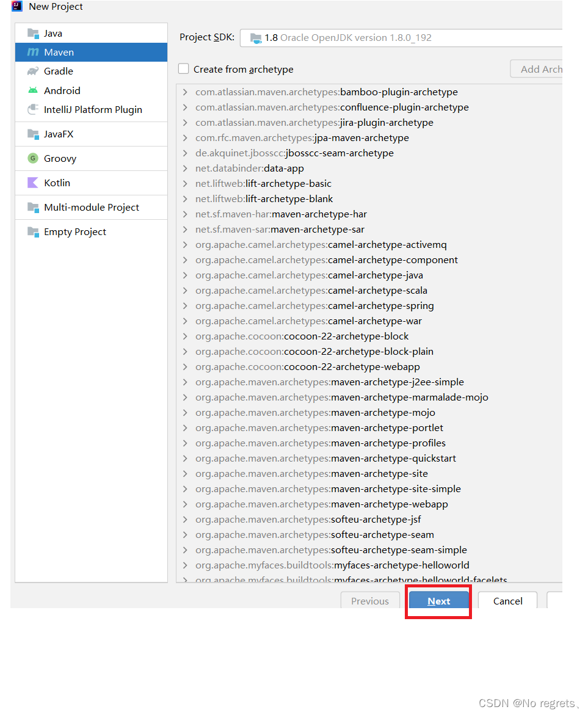Click the Next button
Screen dimensions: 588x715
[438, 601]
